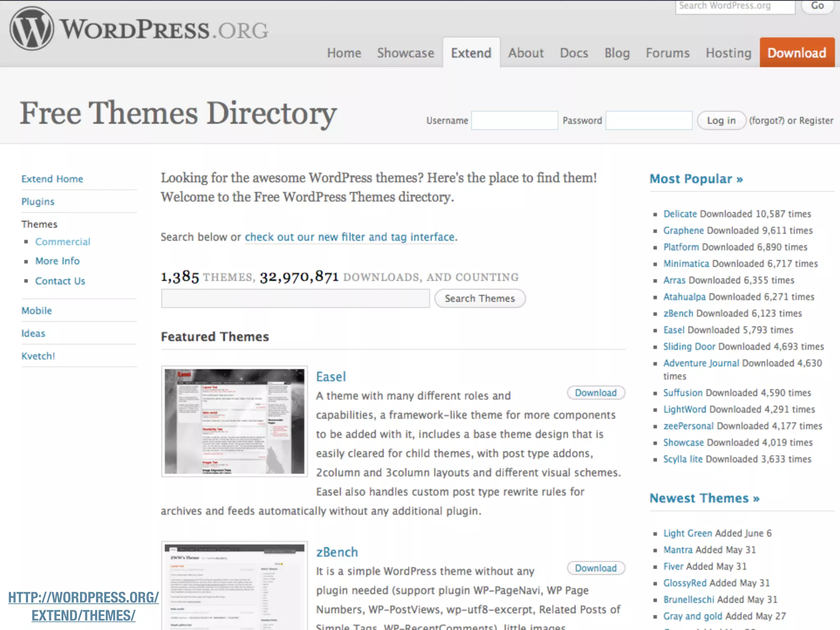Open Scylla lite in Most Popular
This screenshot has height=630, width=840.
(683, 459)
